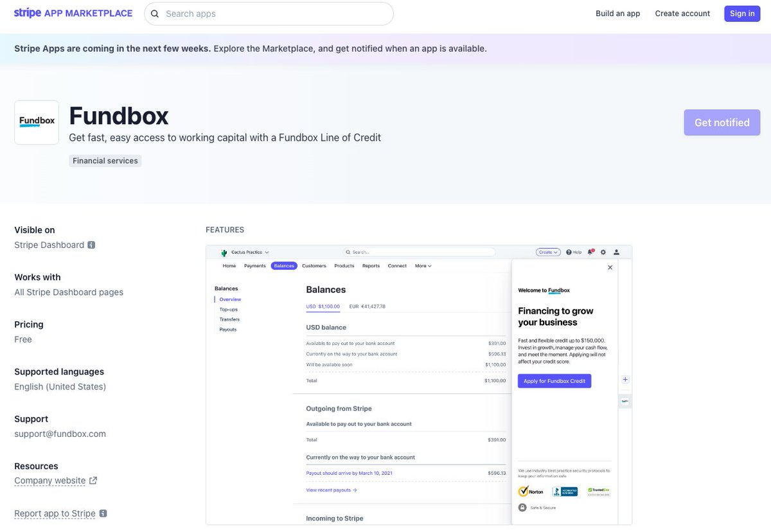771x532 pixels.
Task: Click the Report app to Stripe link
Action: [x=55, y=513]
